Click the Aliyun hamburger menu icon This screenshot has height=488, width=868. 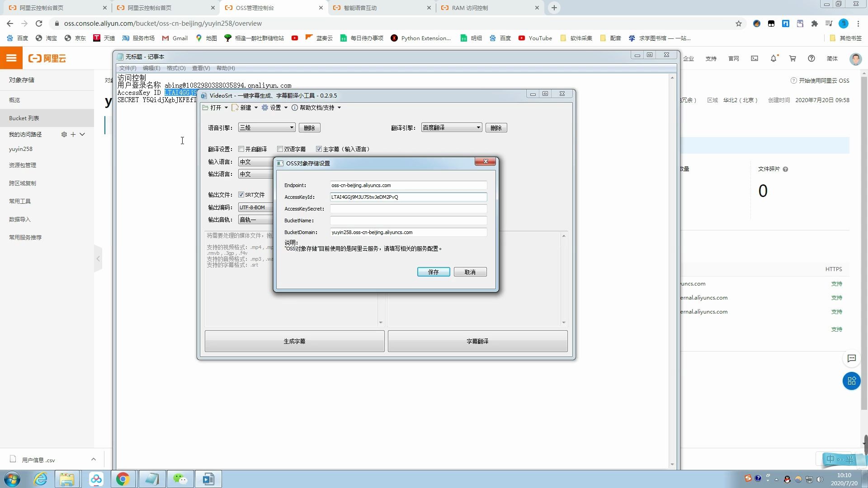11,58
